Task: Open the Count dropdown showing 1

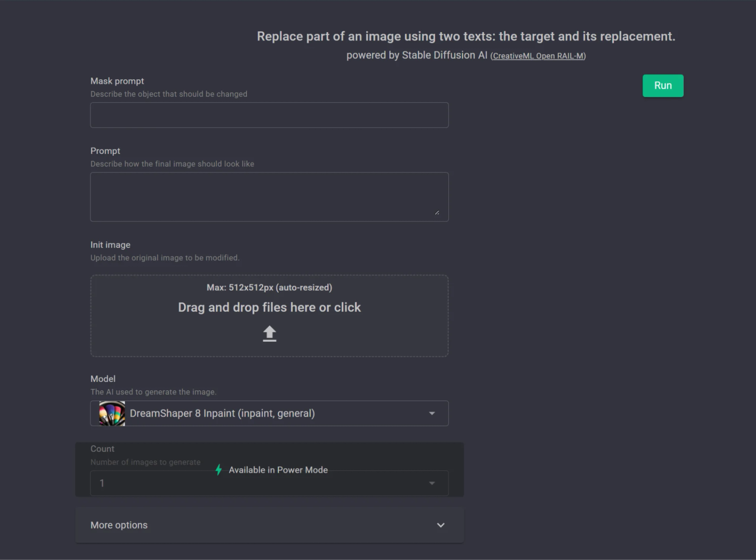Action: (269, 483)
